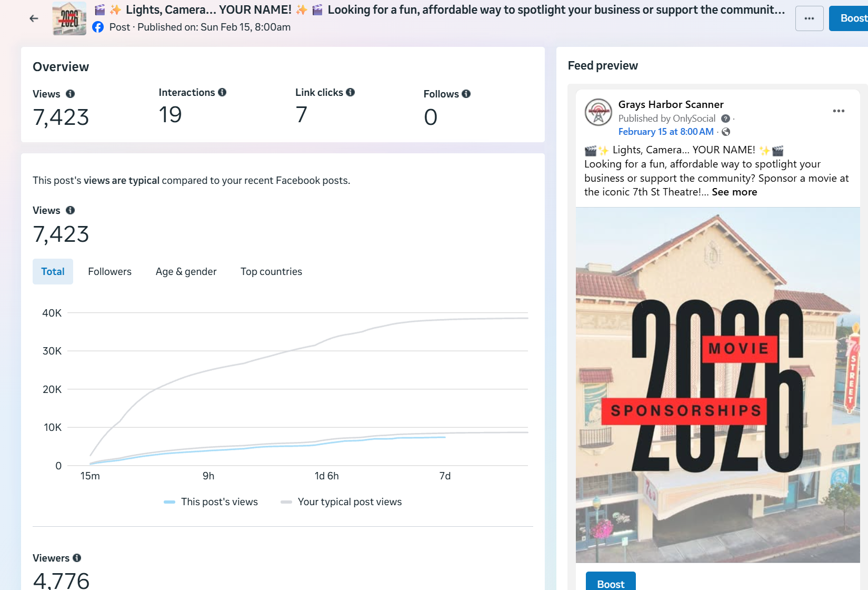Open the post thumbnail in header

tap(69, 18)
